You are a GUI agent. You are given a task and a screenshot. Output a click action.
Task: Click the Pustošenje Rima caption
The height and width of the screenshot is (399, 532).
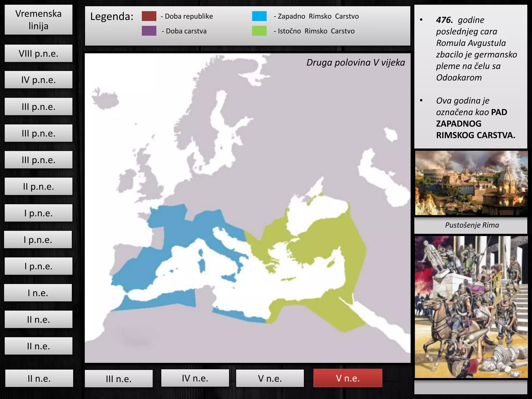472,225
